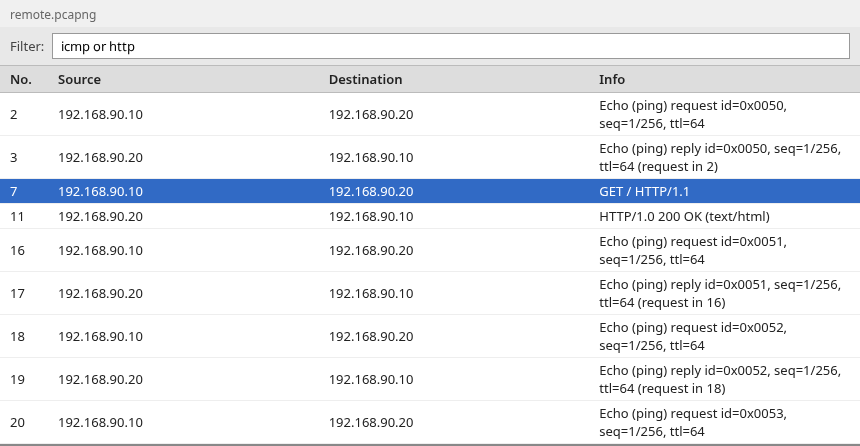Click Echo request id=0x0050 info

click(x=693, y=114)
